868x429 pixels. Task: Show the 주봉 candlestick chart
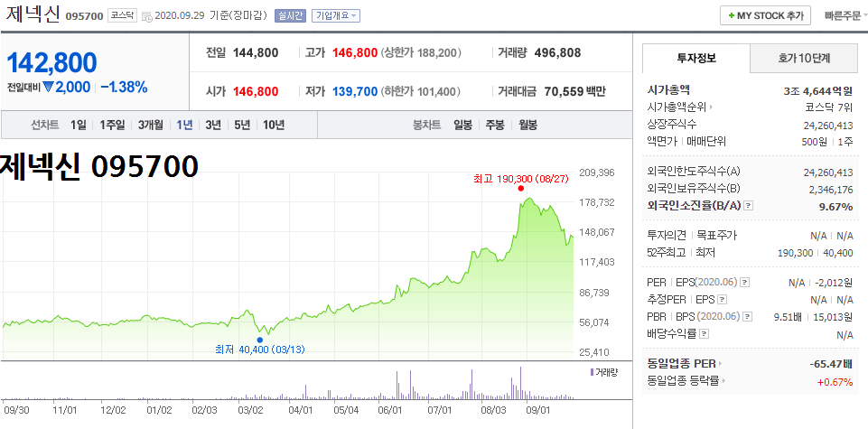coord(495,126)
